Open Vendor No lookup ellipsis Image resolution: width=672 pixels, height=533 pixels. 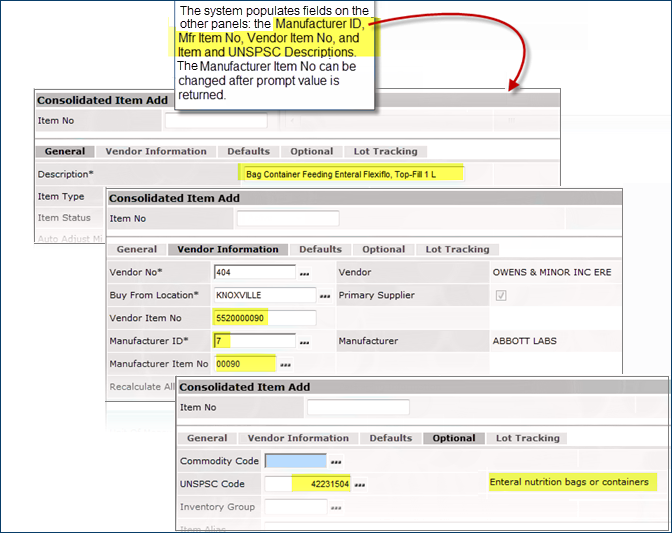tap(305, 273)
